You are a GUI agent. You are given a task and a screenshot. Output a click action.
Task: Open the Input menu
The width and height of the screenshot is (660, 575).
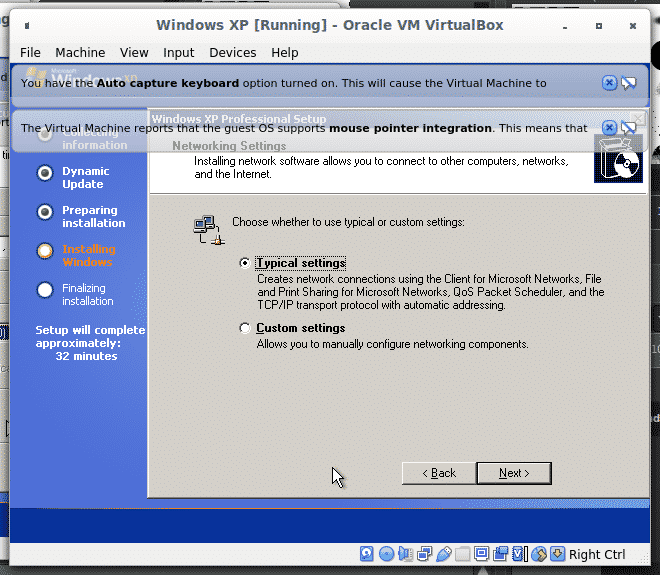[178, 53]
